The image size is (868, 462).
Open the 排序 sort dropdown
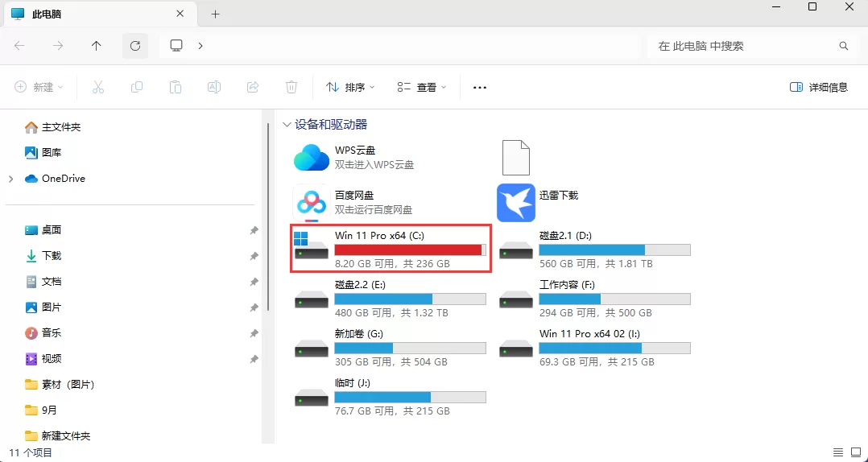[351, 87]
